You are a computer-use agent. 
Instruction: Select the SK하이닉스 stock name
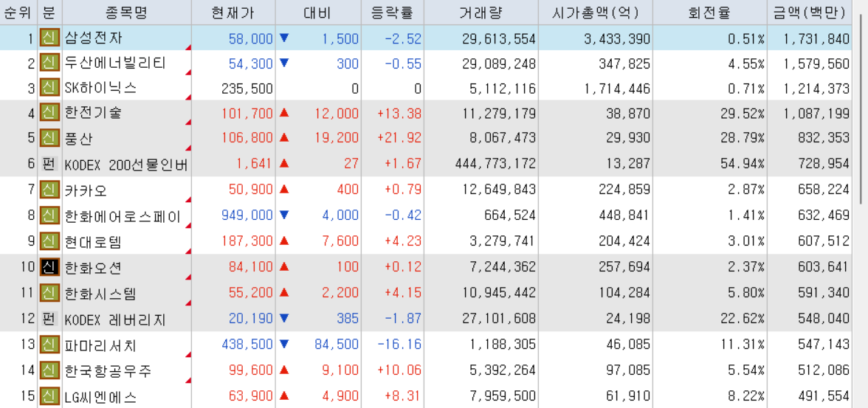(100, 88)
